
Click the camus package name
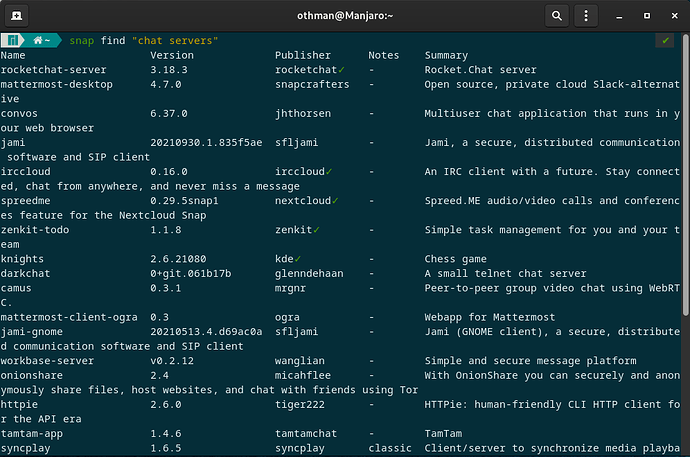click(x=16, y=288)
